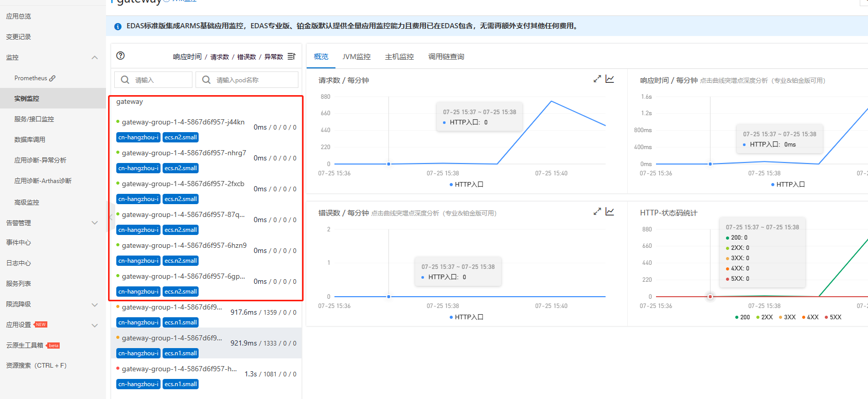Screen dimensions: 868x399
Task: Click the info icon in EDAS banner
Action: (118, 26)
